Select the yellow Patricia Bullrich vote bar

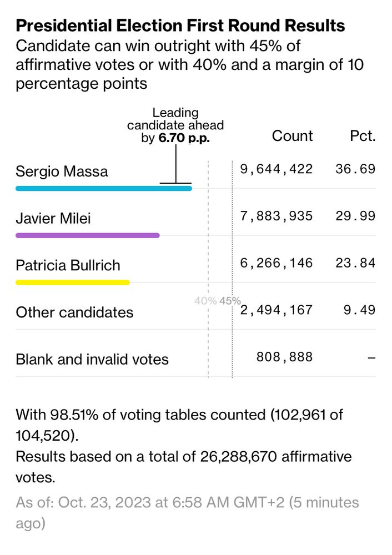pos(73,282)
